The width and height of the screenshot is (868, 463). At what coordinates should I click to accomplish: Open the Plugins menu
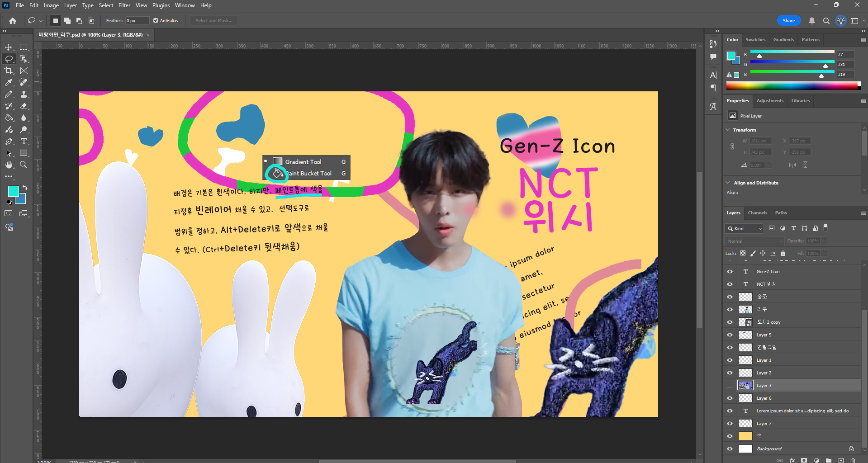161,5
